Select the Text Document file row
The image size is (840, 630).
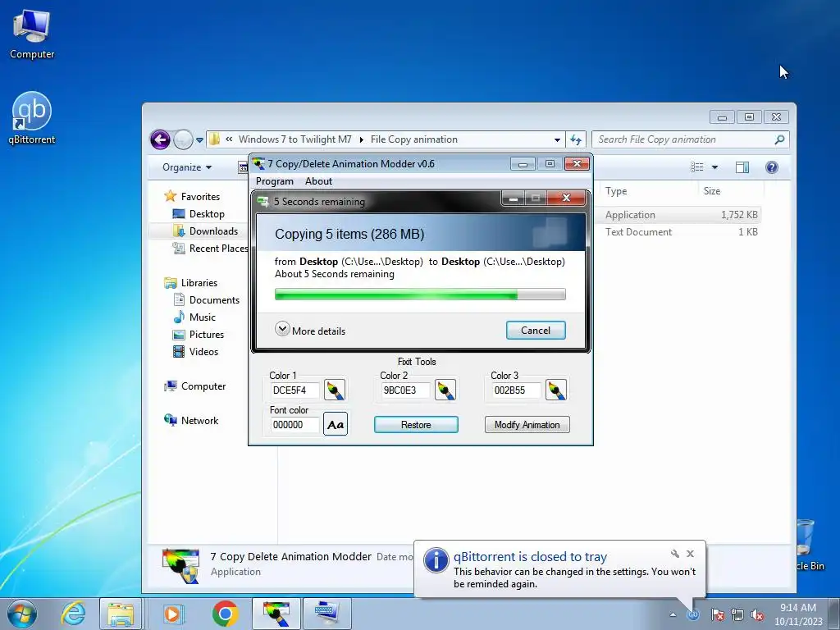(x=678, y=232)
